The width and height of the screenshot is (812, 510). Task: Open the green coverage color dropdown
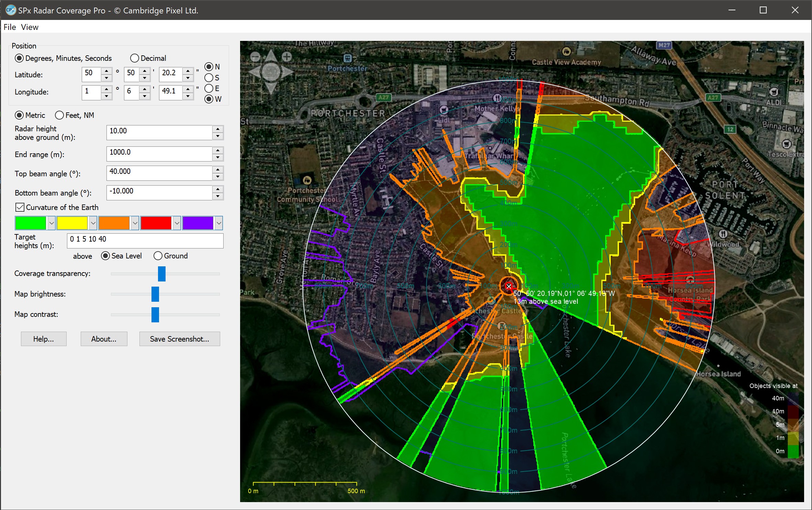point(52,223)
